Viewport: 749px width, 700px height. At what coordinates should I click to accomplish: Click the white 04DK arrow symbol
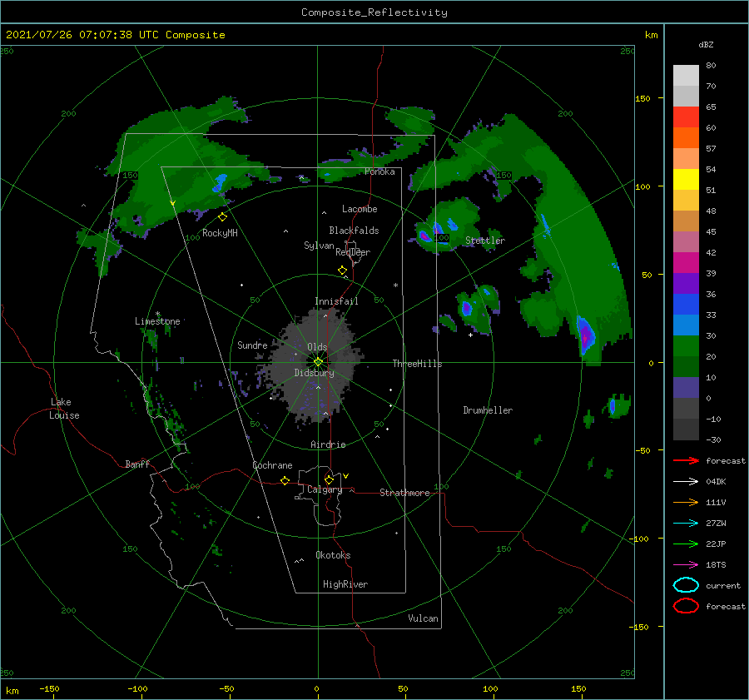tap(686, 482)
